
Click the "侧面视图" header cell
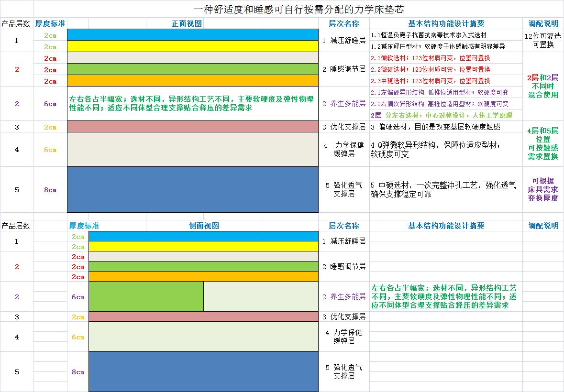204,226
